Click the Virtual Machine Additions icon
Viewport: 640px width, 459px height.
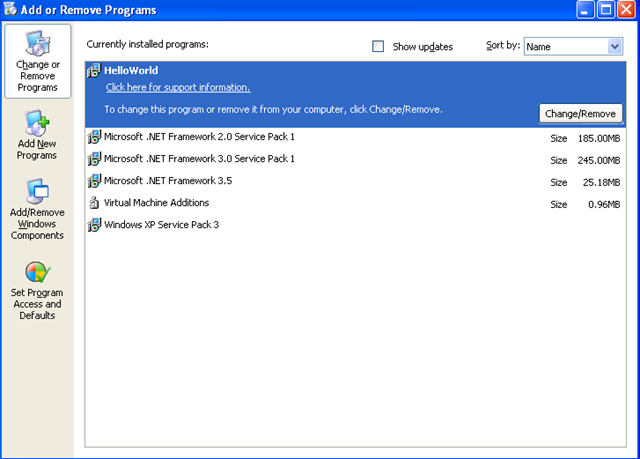pos(94,203)
